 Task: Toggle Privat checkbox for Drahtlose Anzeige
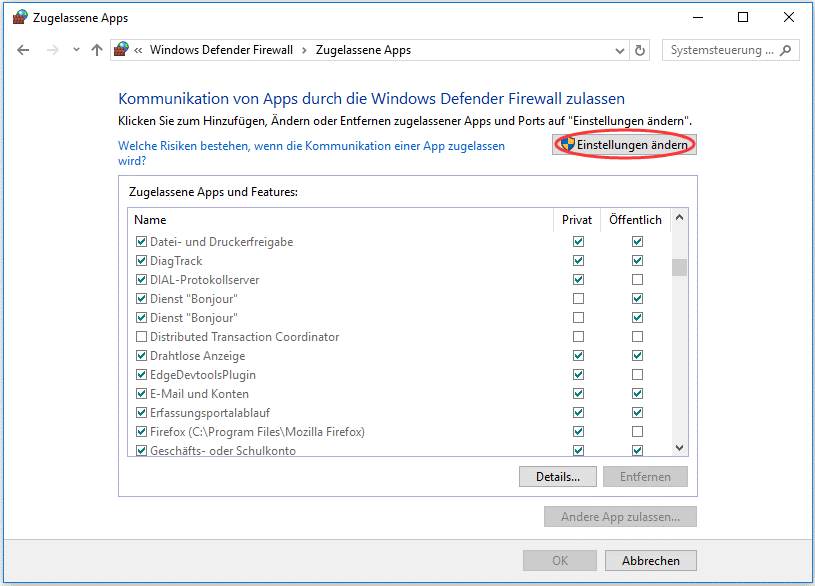578,356
